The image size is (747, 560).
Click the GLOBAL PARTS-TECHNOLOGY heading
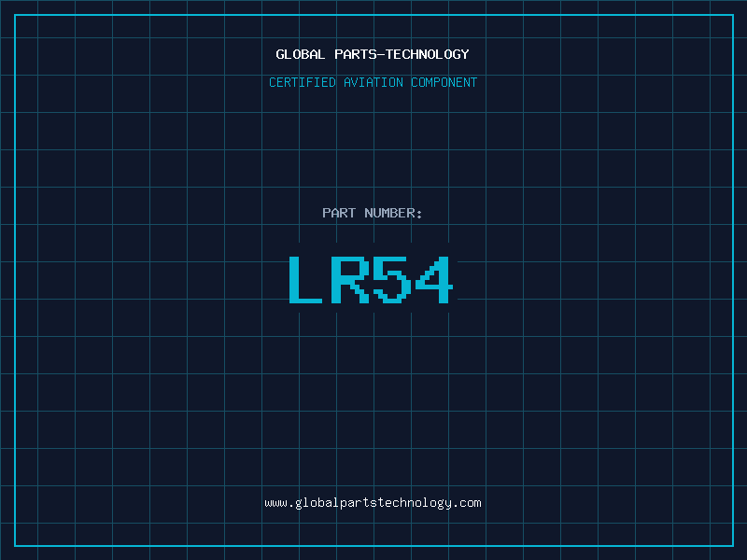click(x=373, y=54)
